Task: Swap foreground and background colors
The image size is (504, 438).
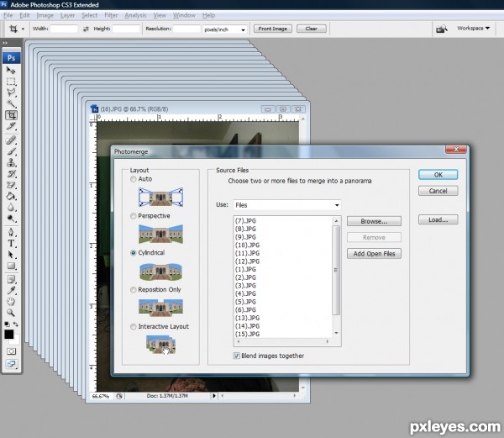Action: pyautogui.click(x=16, y=325)
